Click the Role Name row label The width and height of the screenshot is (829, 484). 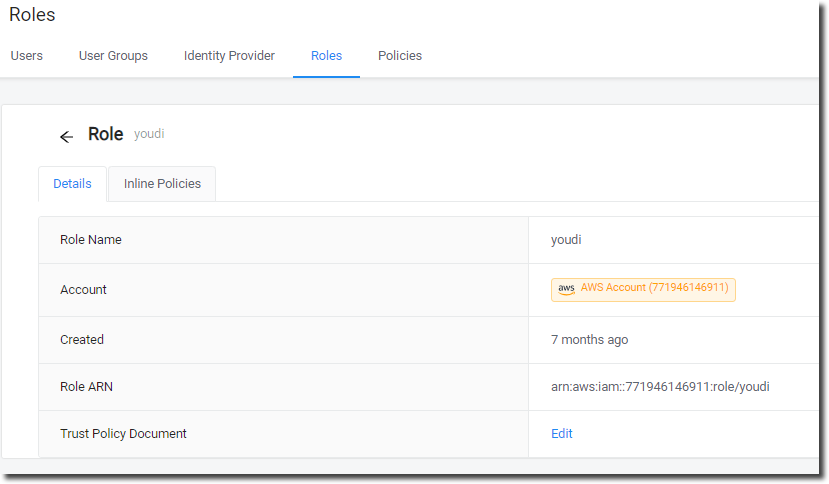91,240
